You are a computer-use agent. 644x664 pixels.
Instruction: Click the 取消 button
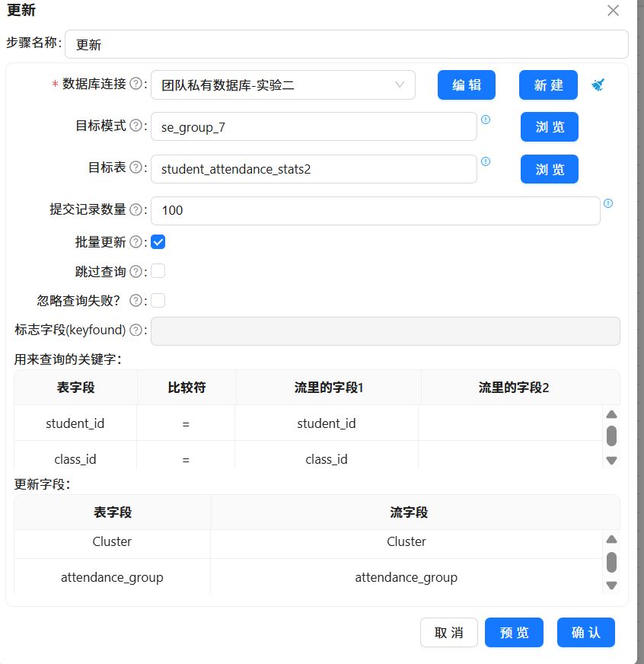(x=449, y=632)
